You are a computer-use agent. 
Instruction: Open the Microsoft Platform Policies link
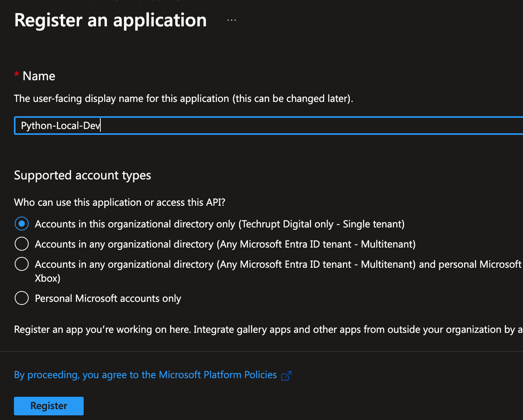click(x=145, y=375)
